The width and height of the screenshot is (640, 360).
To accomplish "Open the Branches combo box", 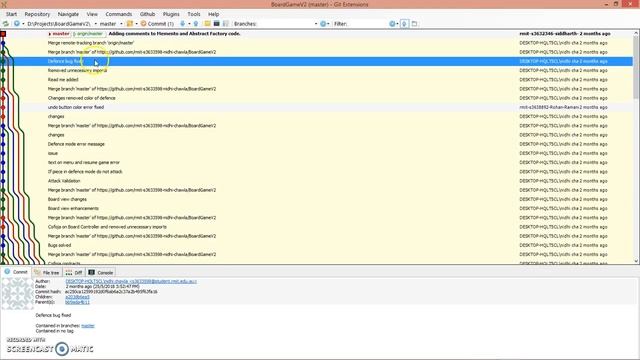I will [x=288, y=24].
